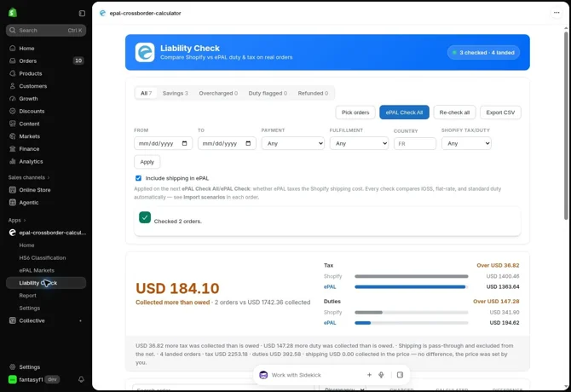Open the PAYMENT dropdown
571x392 pixels.
tap(293, 143)
